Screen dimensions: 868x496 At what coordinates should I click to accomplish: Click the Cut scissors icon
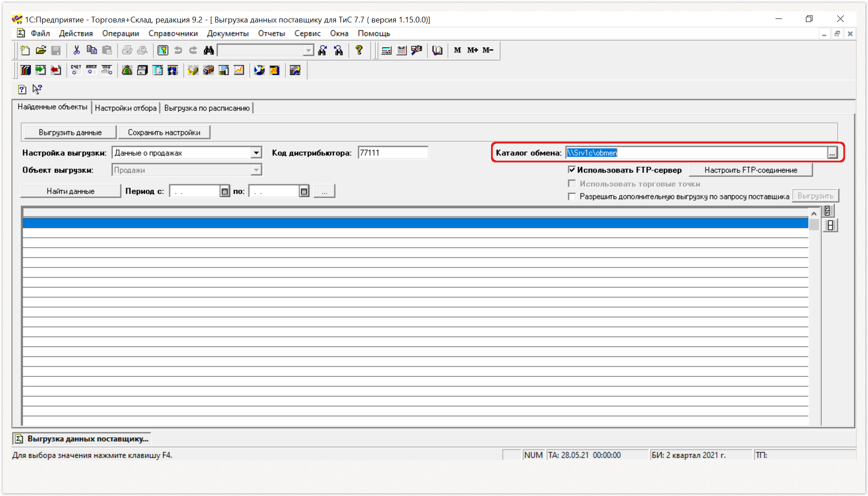77,51
